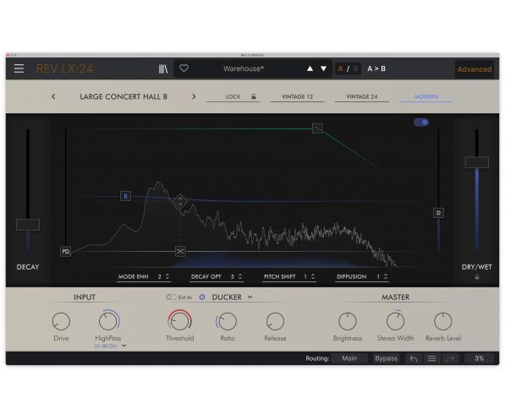The width and height of the screenshot is (505, 420).
Task: Click the Brightness knob
Action: (348, 321)
